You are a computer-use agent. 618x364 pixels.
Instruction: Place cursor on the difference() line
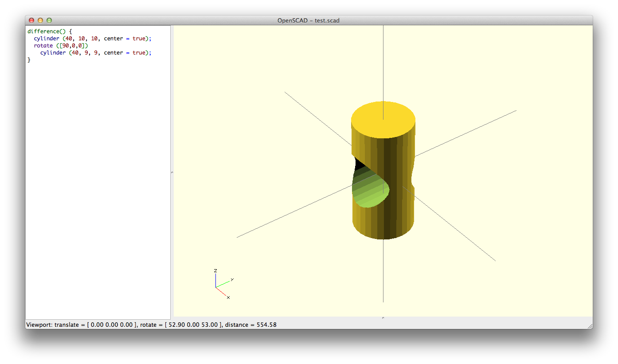[x=49, y=31]
